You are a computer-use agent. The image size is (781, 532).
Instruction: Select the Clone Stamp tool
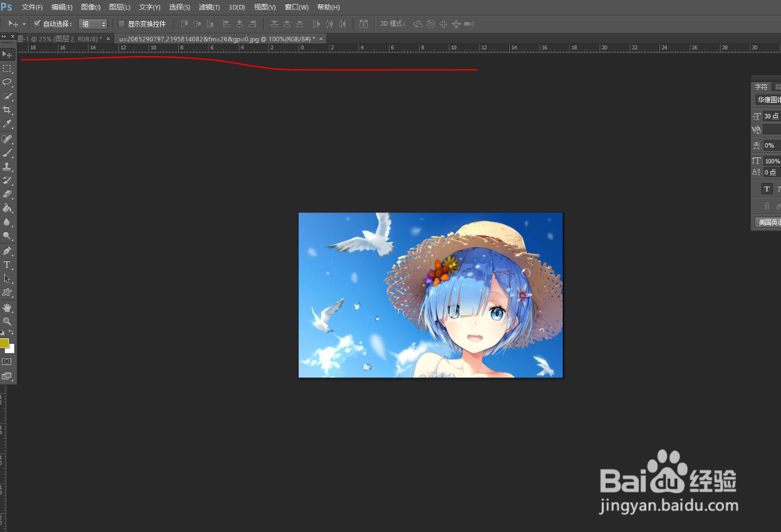(x=7, y=167)
